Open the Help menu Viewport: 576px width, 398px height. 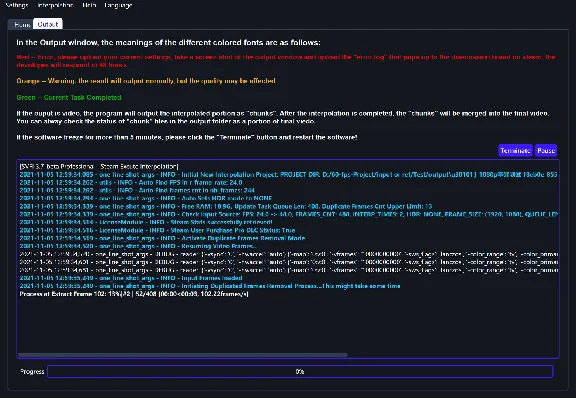click(x=89, y=5)
